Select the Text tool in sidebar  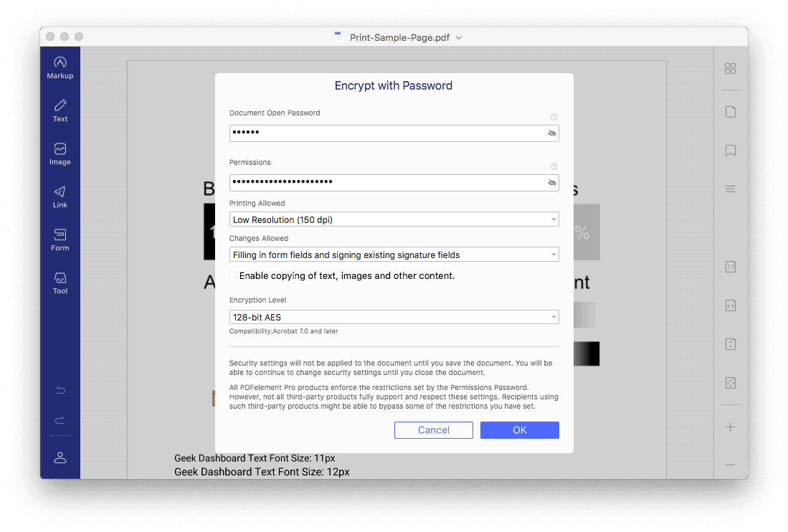tap(60, 110)
